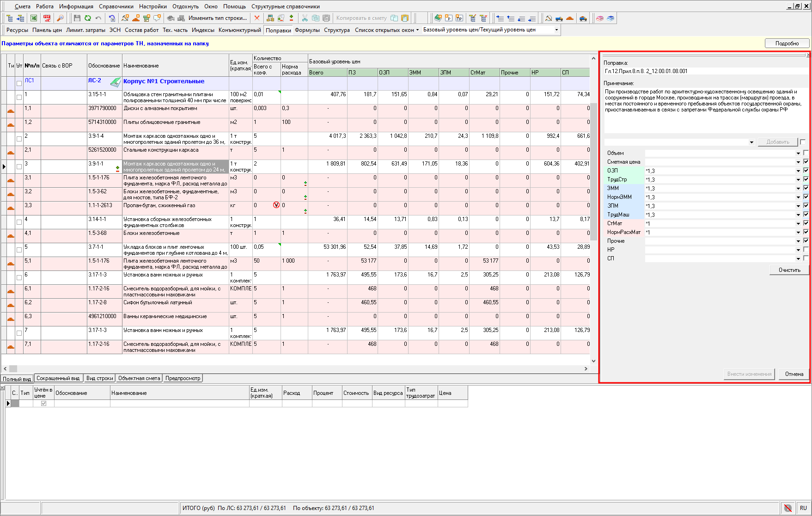Click the first tree-structure toolbar icon
This screenshot has width=812, height=516.
(10, 18)
